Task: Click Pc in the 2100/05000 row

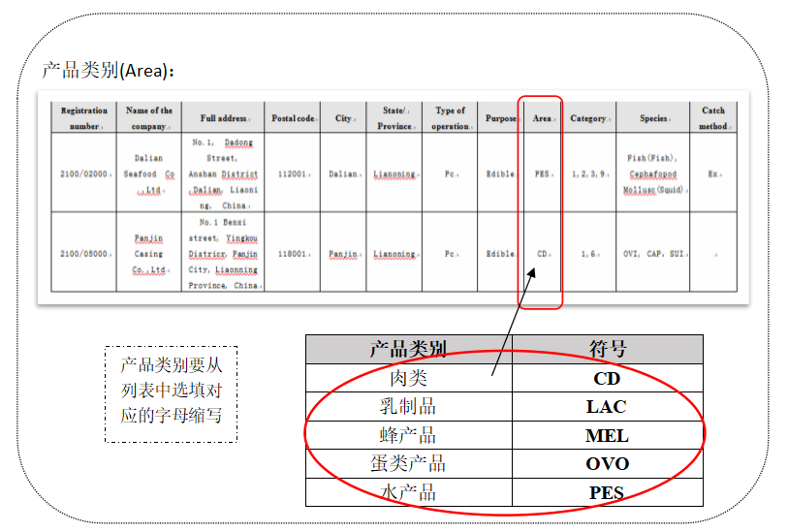Action: (x=450, y=254)
